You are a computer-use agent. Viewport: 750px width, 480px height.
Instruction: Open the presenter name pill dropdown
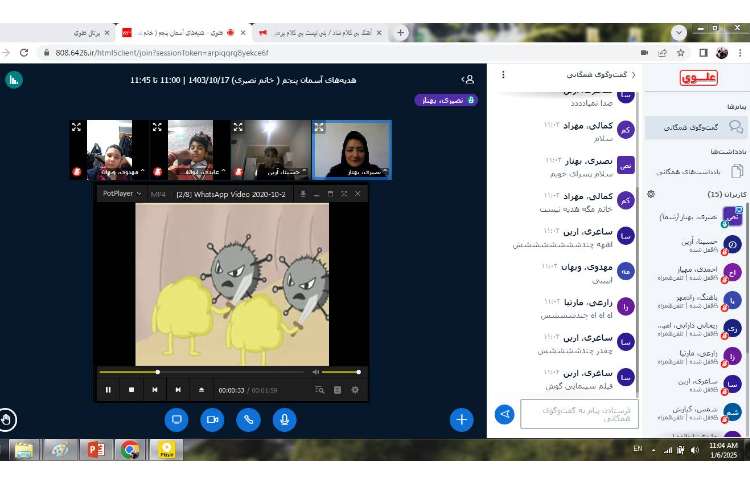point(446,100)
